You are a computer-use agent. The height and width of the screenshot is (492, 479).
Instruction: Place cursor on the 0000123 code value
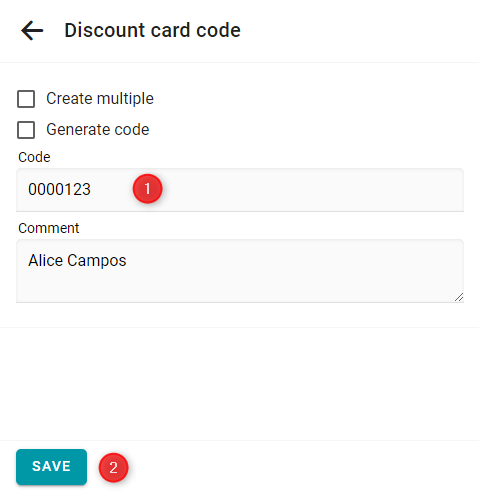point(59,189)
